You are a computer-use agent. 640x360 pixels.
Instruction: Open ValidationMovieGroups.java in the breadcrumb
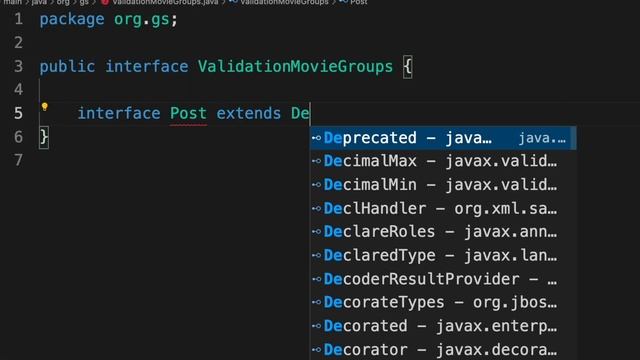coord(165,2)
